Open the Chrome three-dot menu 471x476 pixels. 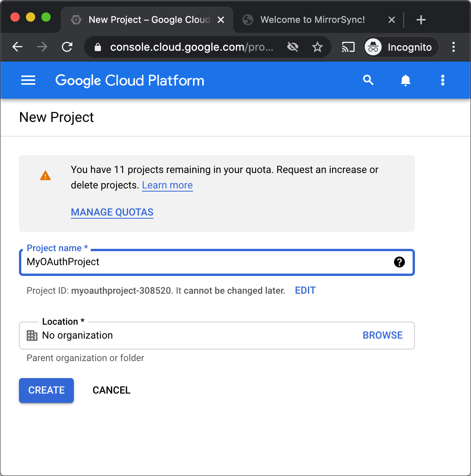point(454,47)
